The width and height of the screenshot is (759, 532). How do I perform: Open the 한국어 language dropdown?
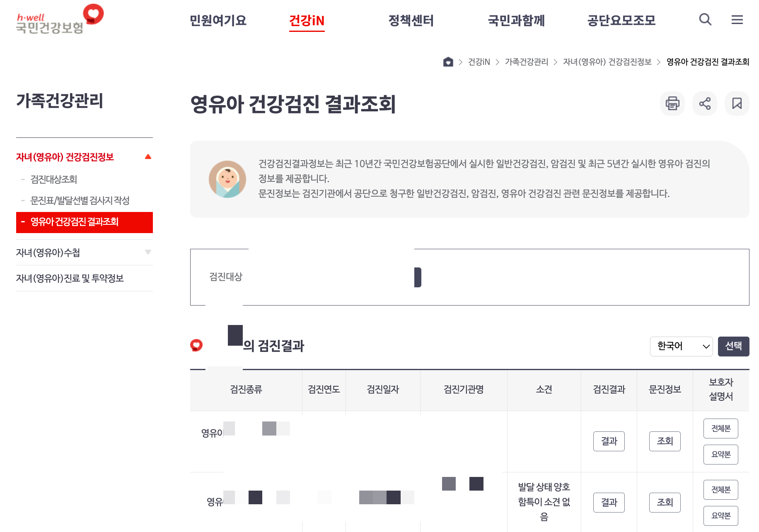[x=681, y=347]
